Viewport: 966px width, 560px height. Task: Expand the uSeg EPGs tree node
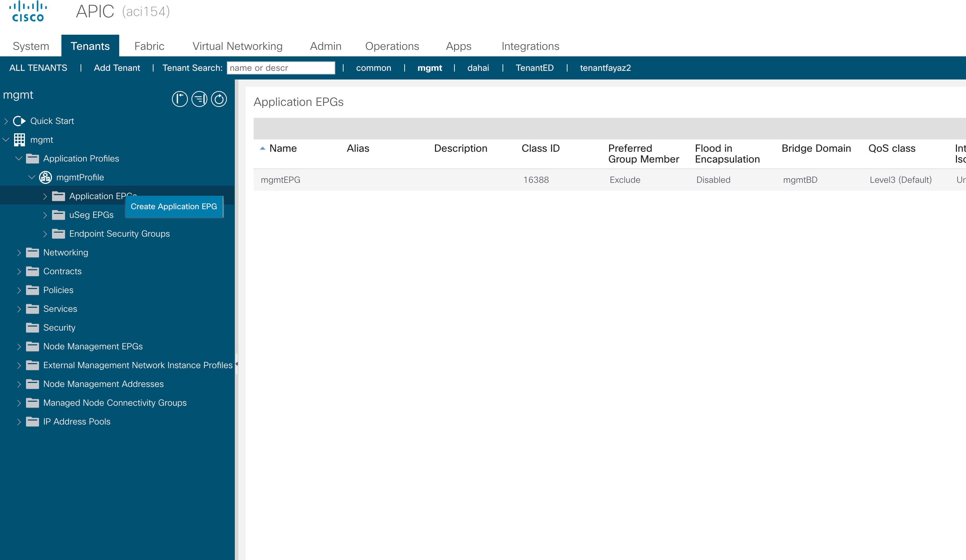(44, 215)
